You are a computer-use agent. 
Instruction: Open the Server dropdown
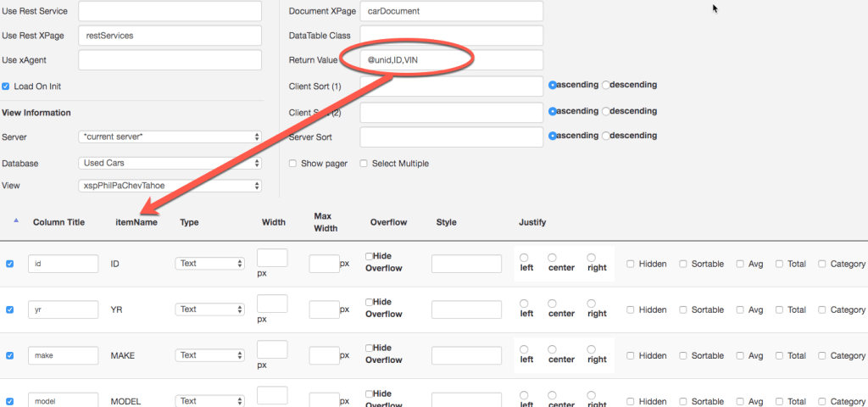point(170,137)
